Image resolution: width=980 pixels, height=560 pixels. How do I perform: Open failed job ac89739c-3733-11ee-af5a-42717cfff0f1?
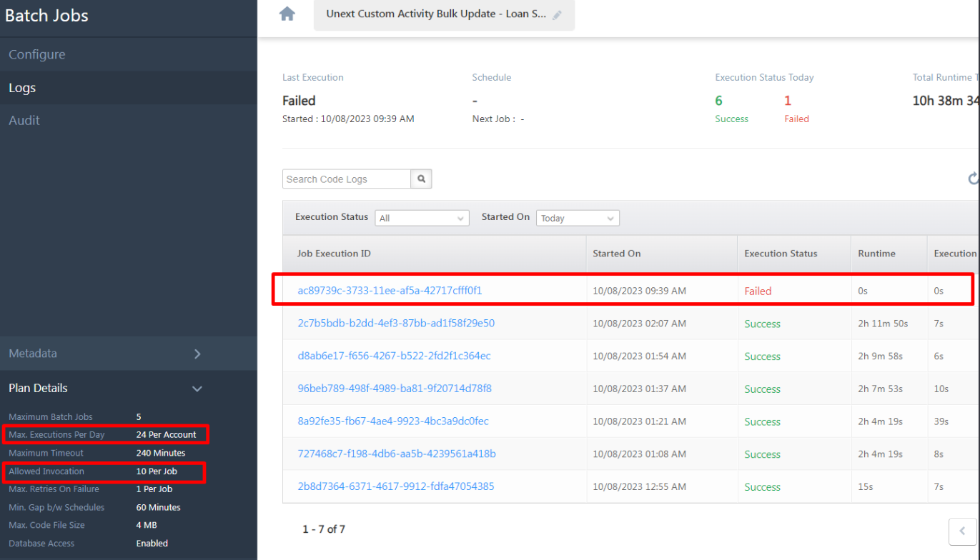pos(390,291)
